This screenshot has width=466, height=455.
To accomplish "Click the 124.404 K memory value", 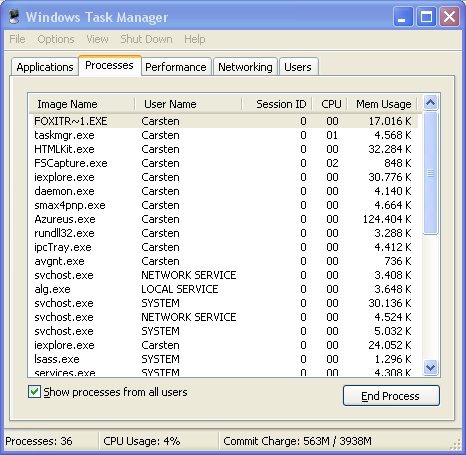I will [387, 219].
